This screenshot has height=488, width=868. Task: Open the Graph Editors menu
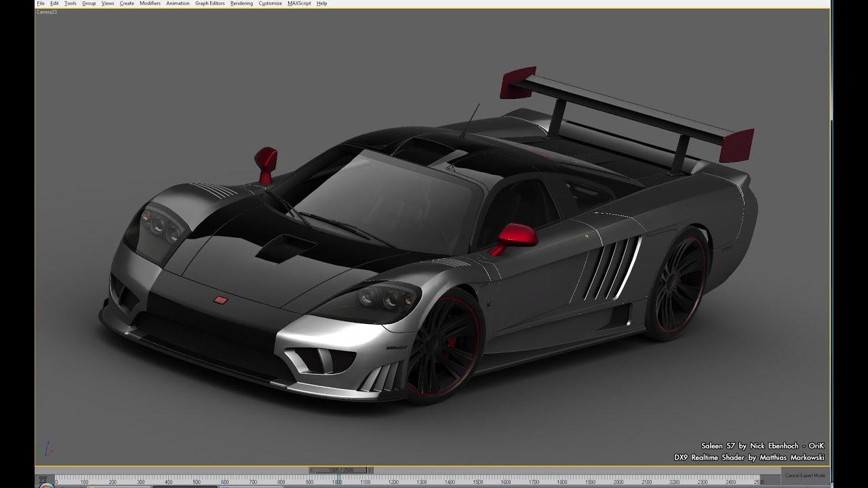(x=210, y=3)
